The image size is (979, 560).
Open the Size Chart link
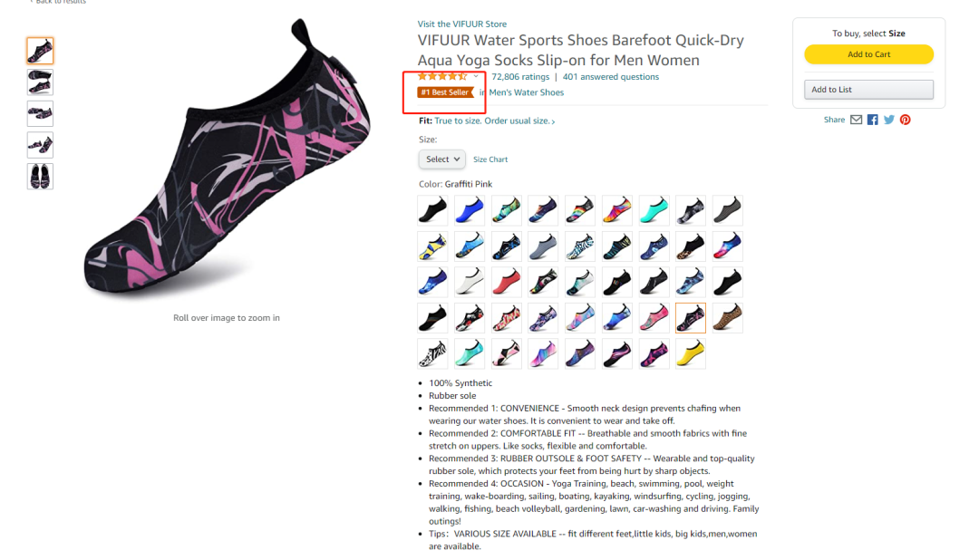click(x=490, y=159)
